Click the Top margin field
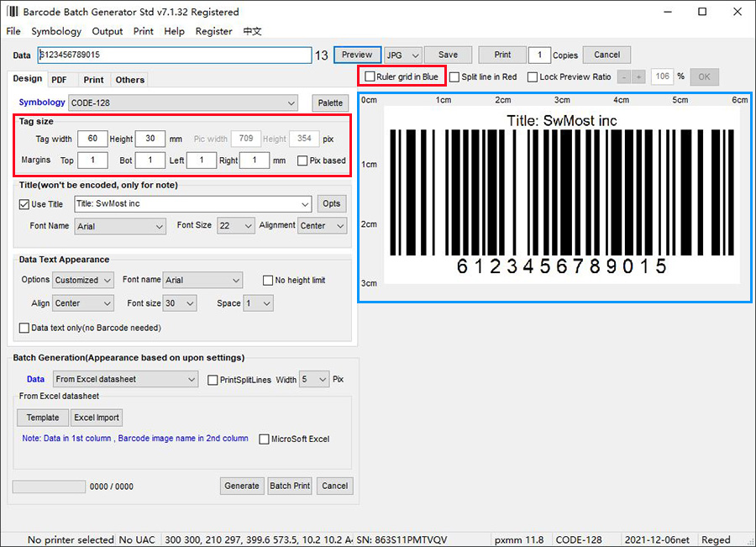 coord(92,160)
